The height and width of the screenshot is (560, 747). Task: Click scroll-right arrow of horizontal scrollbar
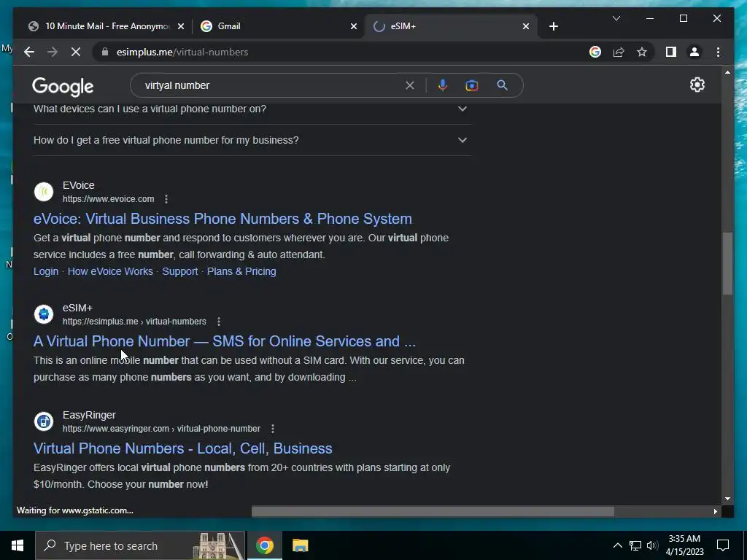click(x=715, y=511)
